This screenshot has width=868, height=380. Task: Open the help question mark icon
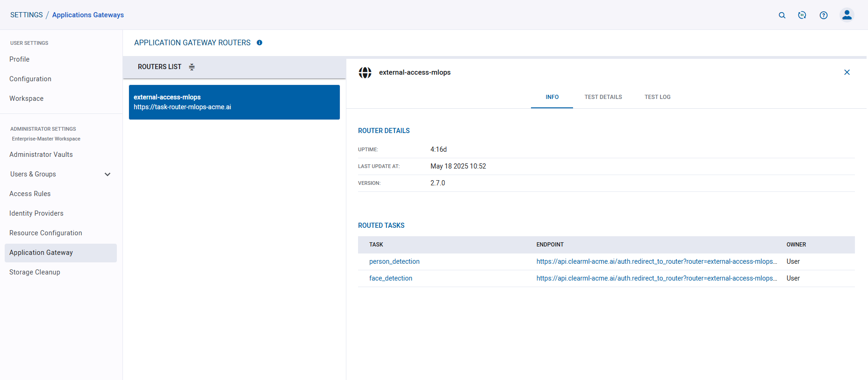pyautogui.click(x=823, y=15)
